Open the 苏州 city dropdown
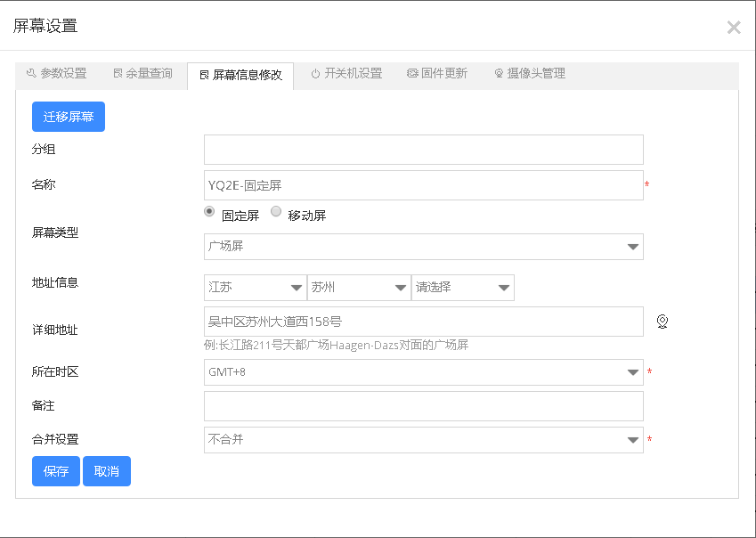This screenshot has height=538, width=756. pos(359,288)
